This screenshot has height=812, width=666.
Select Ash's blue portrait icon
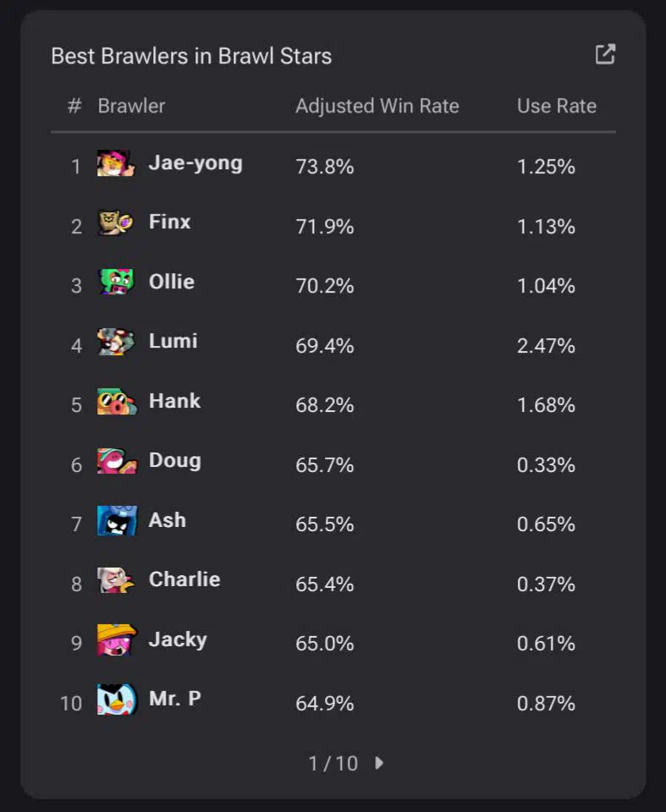tap(117, 520)
